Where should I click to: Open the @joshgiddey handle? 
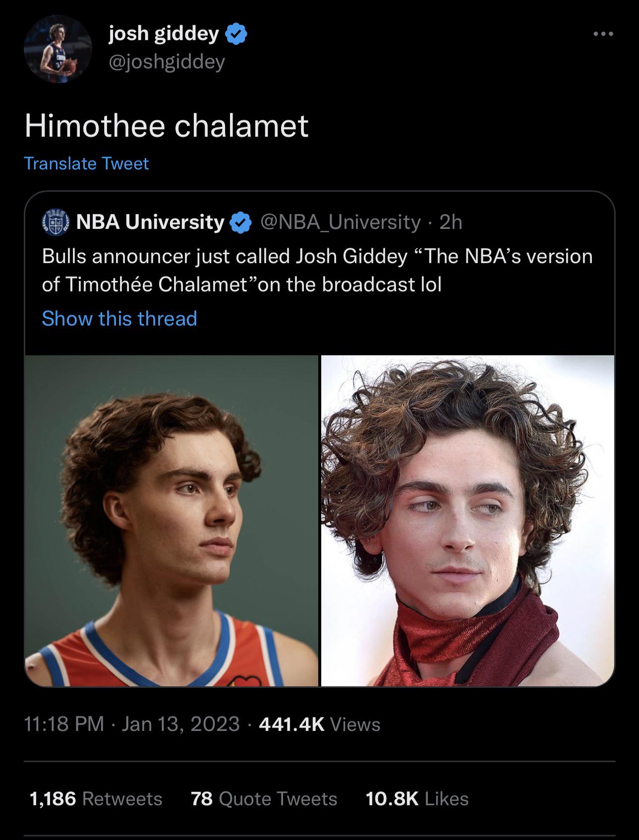[167, 61]
